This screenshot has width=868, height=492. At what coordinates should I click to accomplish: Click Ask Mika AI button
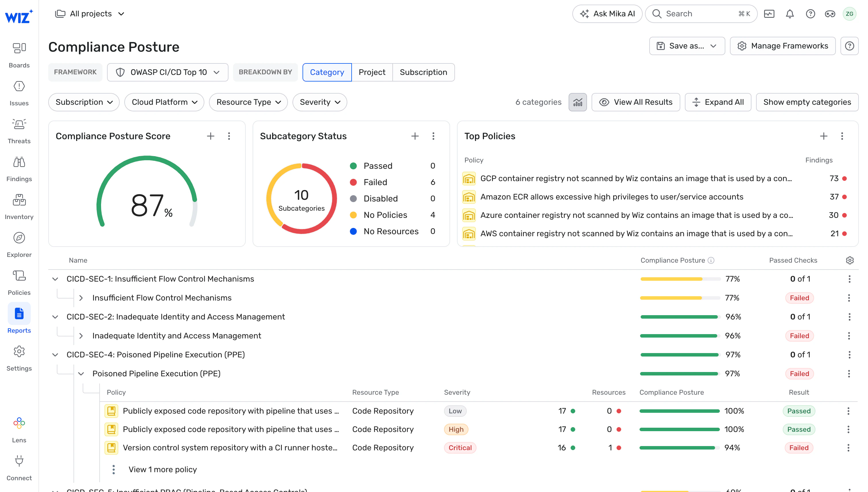pos(607,14)
